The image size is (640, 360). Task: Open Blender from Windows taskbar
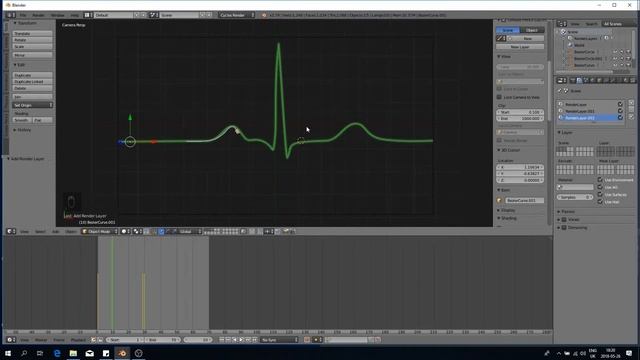pyautogui.click(x=122, y=353)
